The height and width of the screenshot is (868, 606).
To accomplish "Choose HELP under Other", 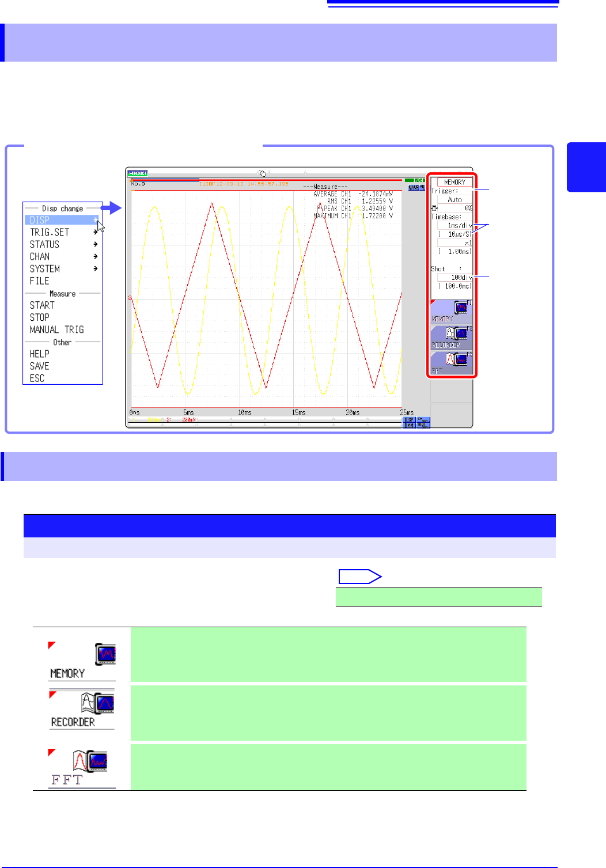I will coord(40,354).
